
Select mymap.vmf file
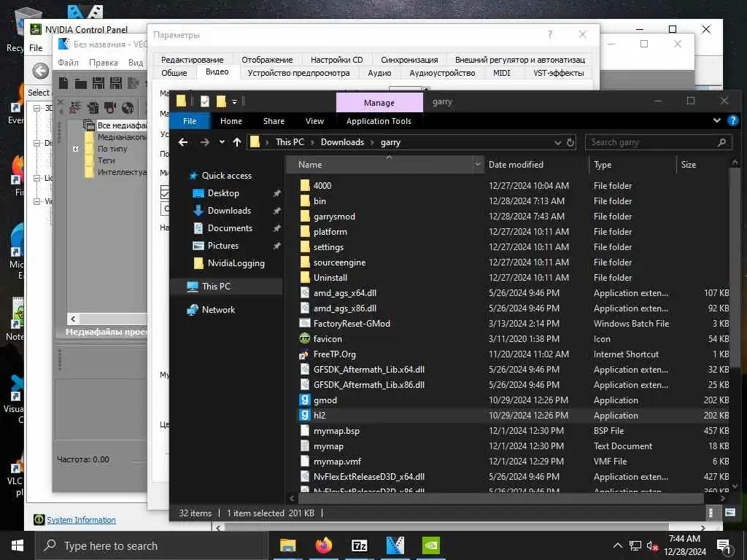coord(337,462)
